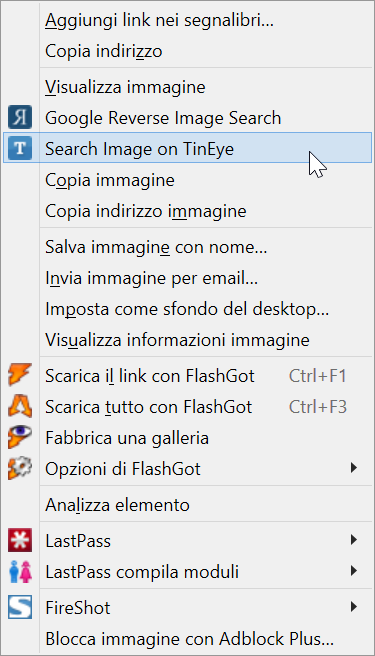The height and width of the screenshot is (656, 375).
Task: Select 'Copia indirizzo' menu entry
Action: tap(187, 51)
